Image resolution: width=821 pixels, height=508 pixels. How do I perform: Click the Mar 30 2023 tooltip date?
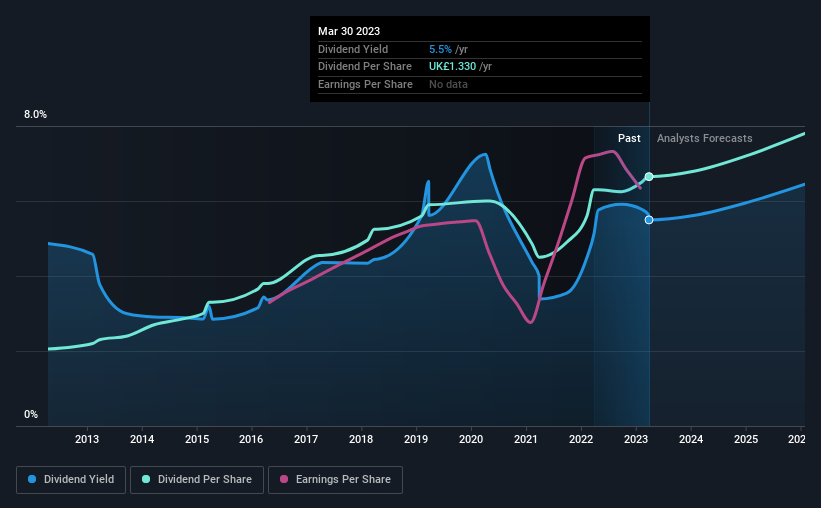coord(349,31)
